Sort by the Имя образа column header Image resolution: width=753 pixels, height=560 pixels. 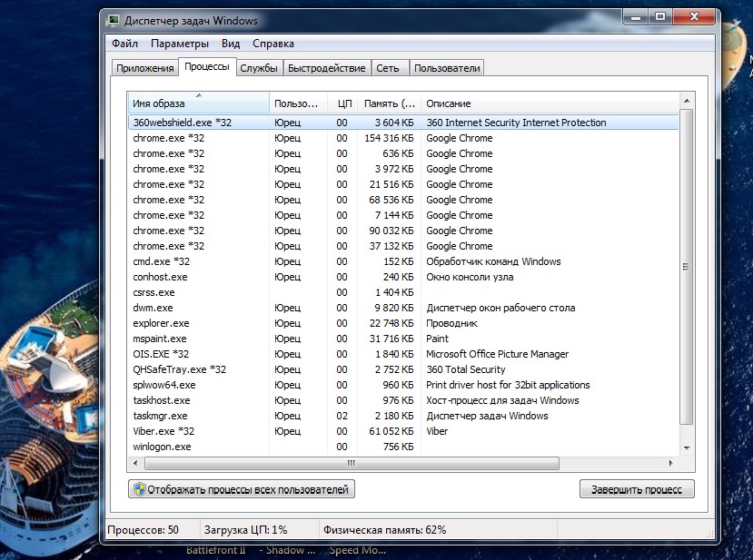pyautogui.click(x=199, y=103)
